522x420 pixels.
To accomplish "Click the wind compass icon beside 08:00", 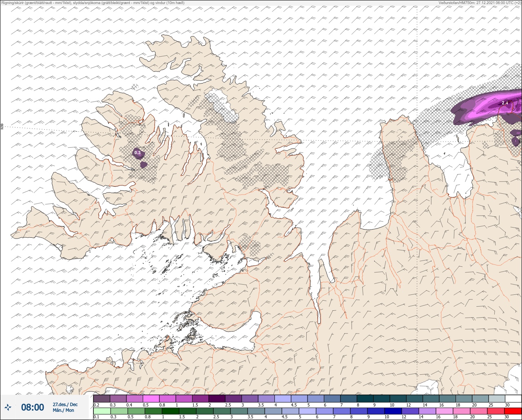I will point(8,407).
